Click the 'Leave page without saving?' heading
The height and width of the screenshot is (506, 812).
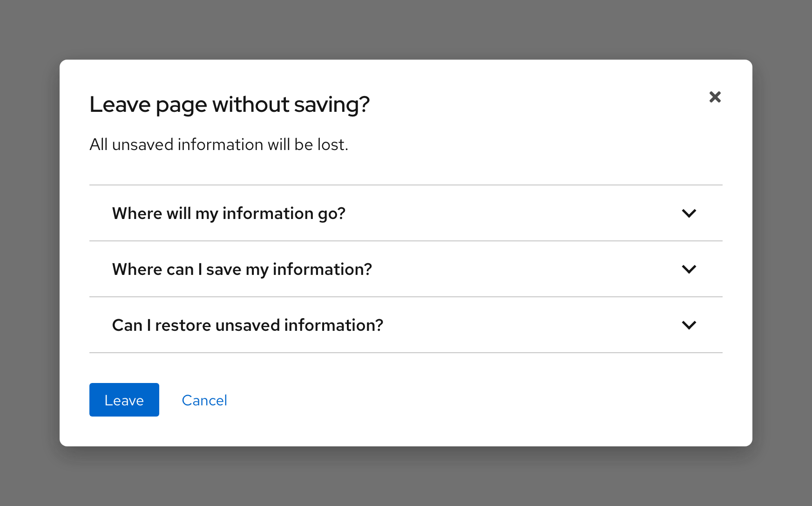[x=229, y=104]
